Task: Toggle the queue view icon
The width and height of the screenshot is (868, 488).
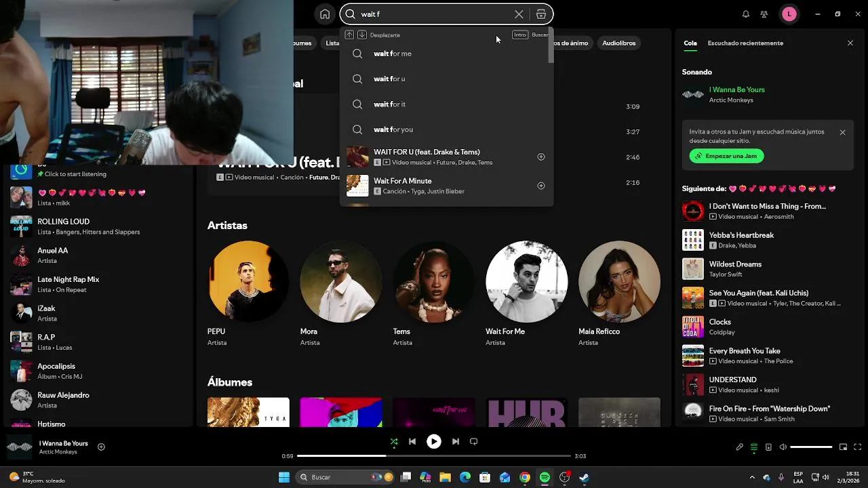Action: pyautogui.click(x=753, y=447)
